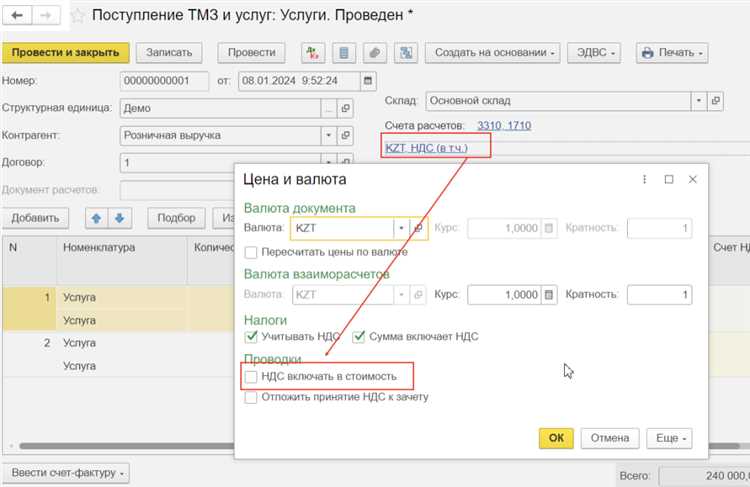The height and width of the screenshot is (487, 750).
Task: Expand the Склад dropdown list
Action: (x=698, y=102)
